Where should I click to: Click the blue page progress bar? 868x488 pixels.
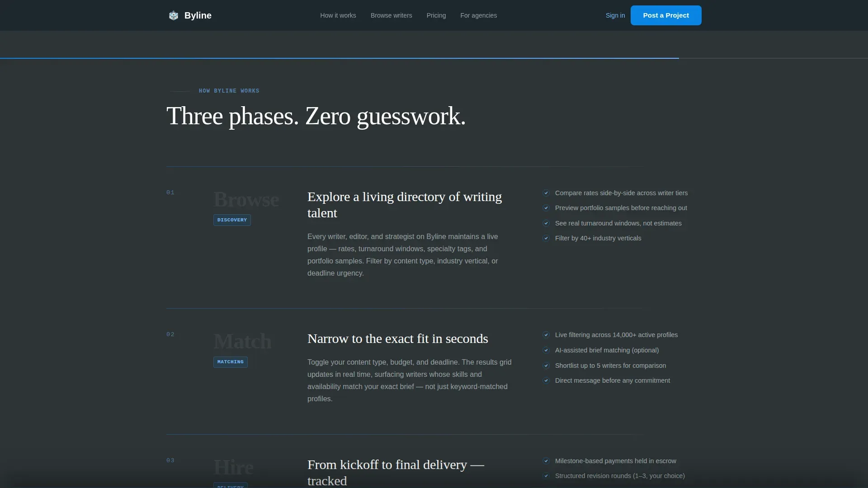(x=339, y=58)
